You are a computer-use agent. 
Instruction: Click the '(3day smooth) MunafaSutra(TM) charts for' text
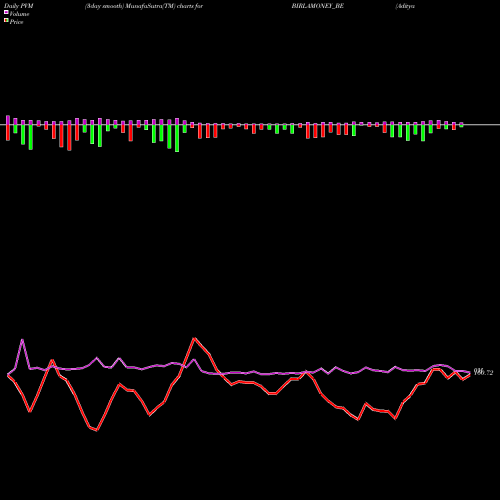tap(144, 6)
